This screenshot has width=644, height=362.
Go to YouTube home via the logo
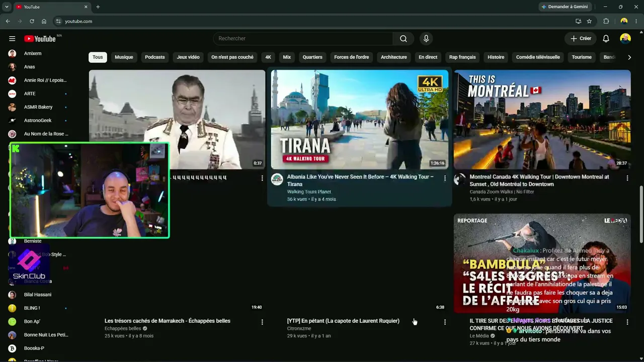(x=40, y=39)
